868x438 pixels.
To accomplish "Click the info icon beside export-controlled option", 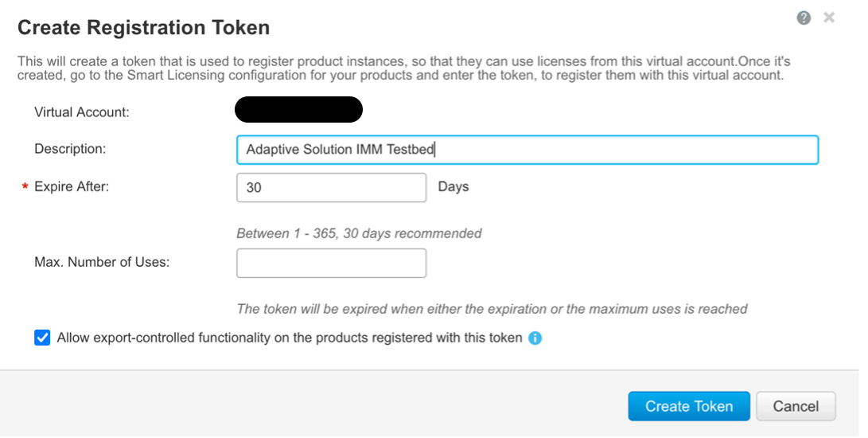I will [535, 338].
